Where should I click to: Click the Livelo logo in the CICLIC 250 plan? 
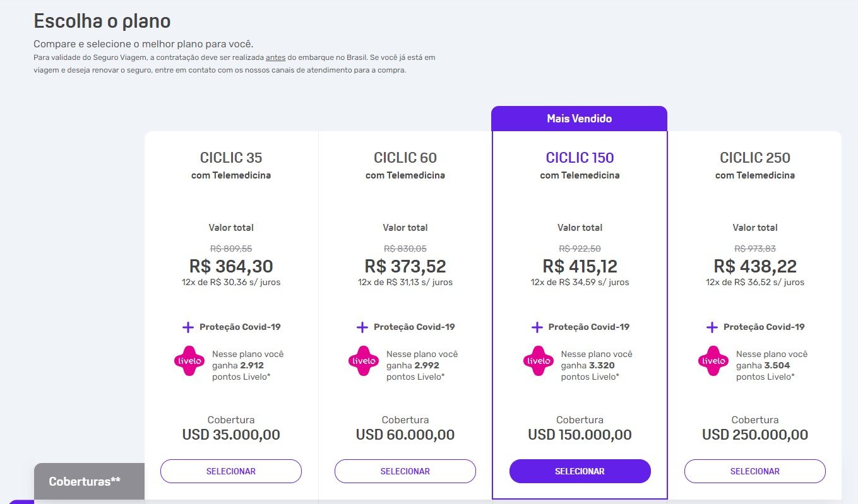pyautogui.click(x=713, y=361)
